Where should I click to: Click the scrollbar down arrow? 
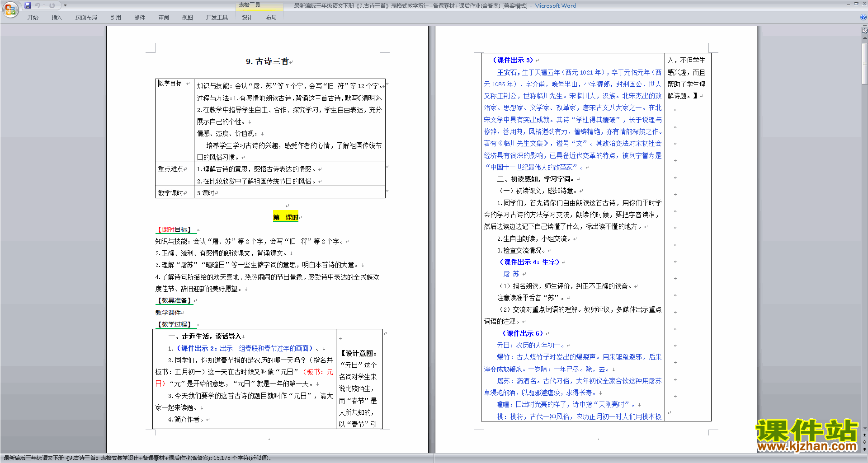click(x=865, y=428)
